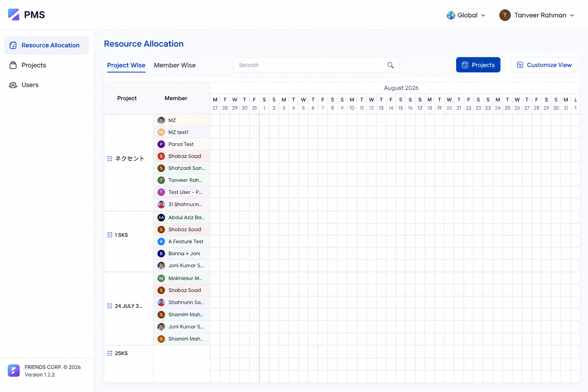Click the August 2026 month header

click(x=401, y=88)
